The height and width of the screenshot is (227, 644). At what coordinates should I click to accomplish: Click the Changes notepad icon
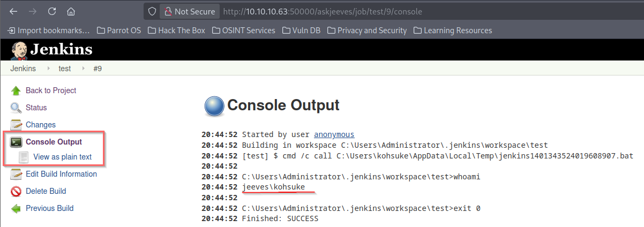[x=16, y=125]
